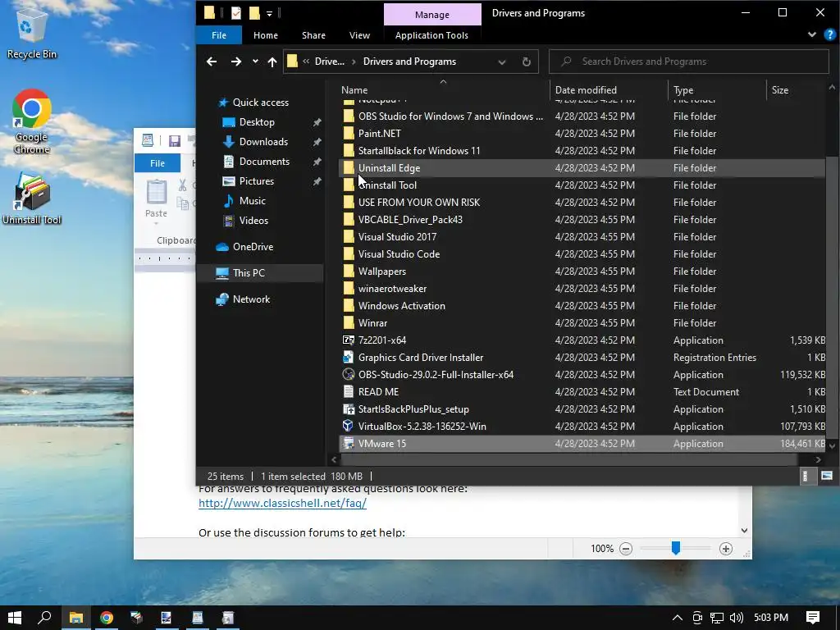Select Music in navigation pane
Image resolution: width=840 pixels, height=630 pixels.
click(x=253, y=201)
